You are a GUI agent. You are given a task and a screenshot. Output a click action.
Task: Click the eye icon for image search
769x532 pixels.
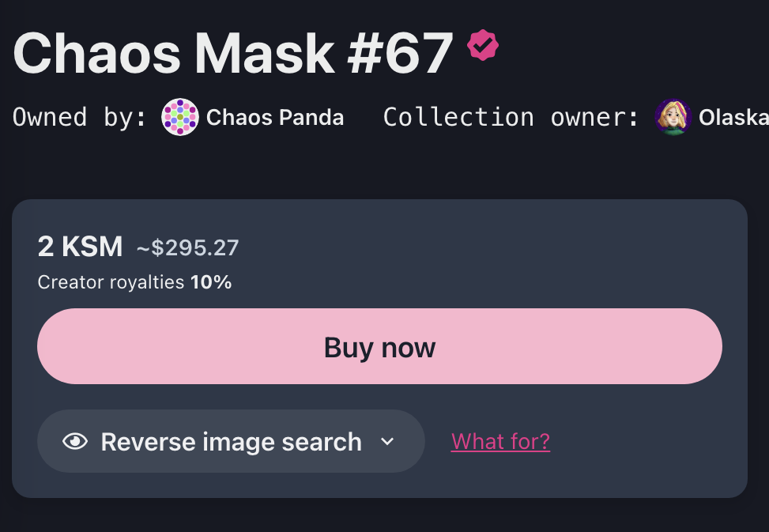(x=75, y=441)
